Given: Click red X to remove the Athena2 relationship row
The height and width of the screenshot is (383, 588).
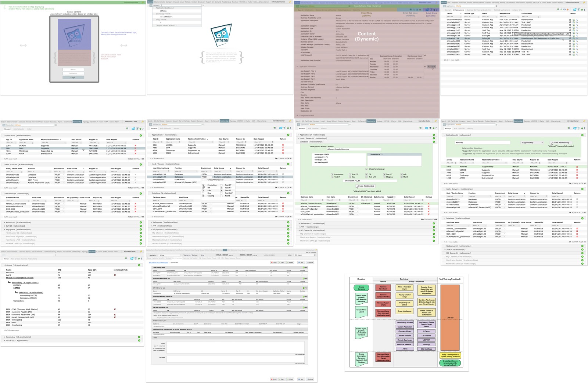Looking at the screenshot, I should (x=577, y=167).
